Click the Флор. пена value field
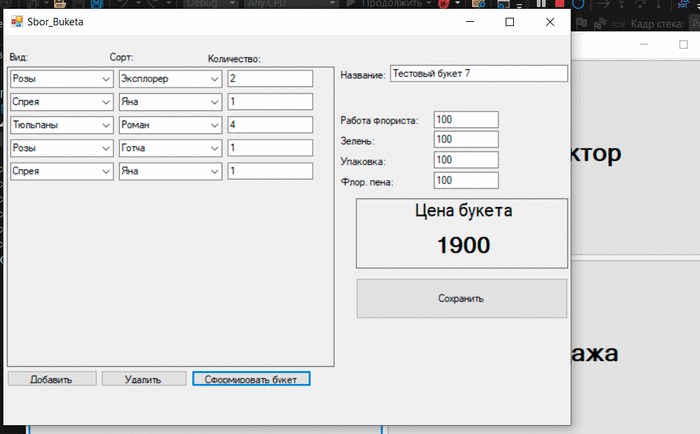 [x=466, y=180]
